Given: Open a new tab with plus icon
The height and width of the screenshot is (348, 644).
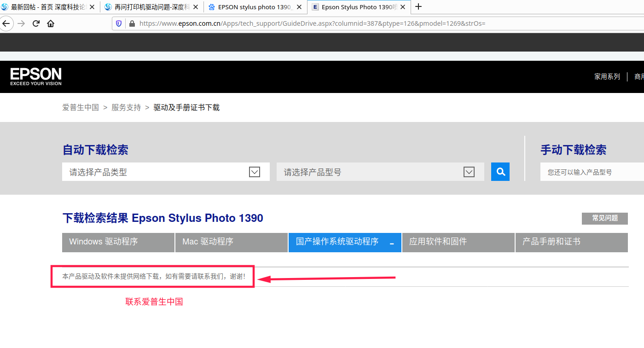Looking at the screenshot, I should pyautogui.click(x=418, y=7).
